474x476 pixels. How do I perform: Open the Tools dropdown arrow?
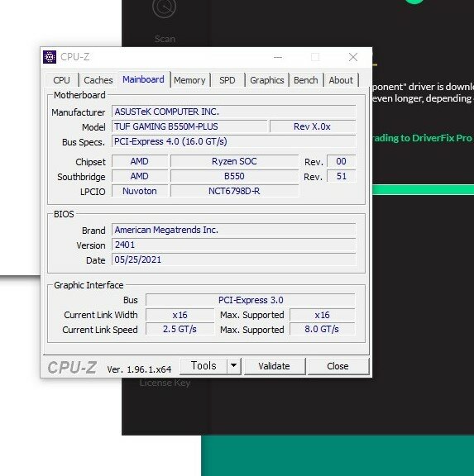pyautogui.click(x=233, y=366)
